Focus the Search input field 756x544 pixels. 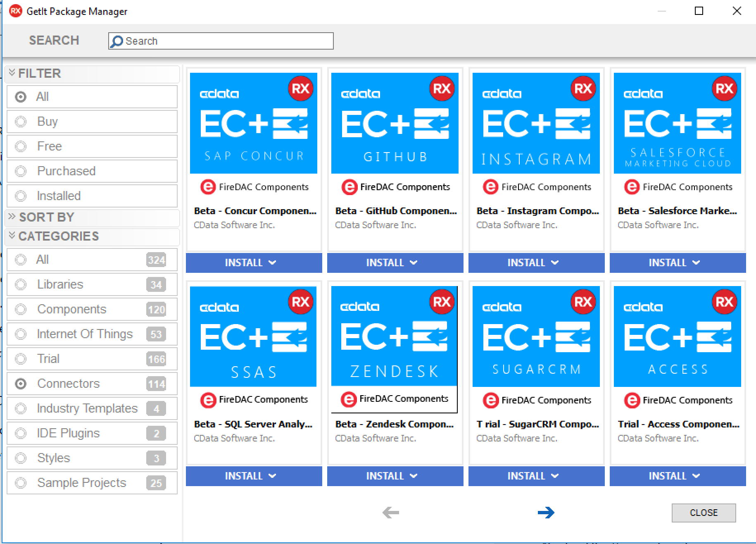pyautogui.click(x=221, y=41)
